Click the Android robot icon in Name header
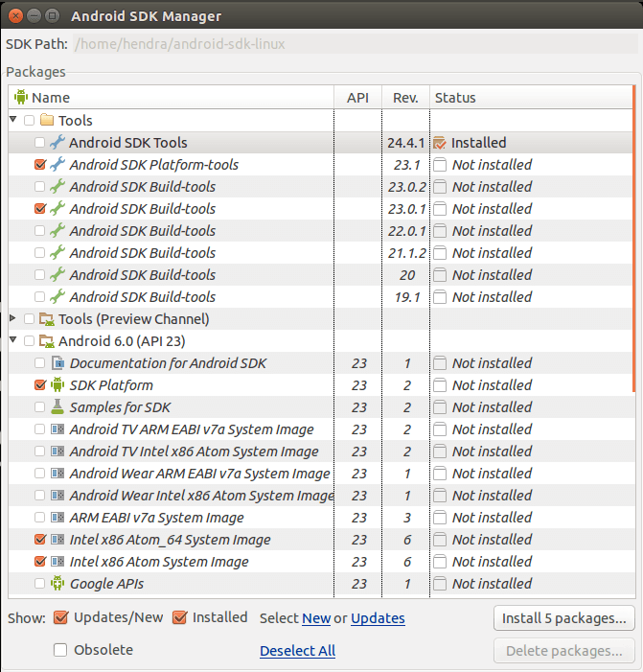This screenshot has width=643, height=672. [x=20, y=97]
